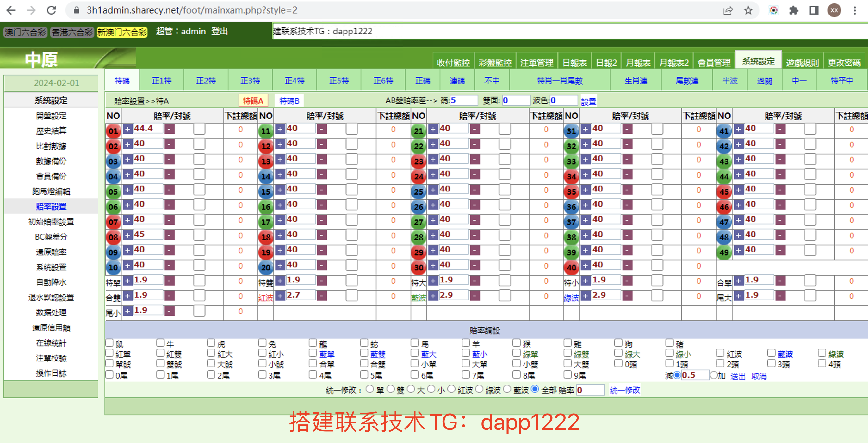Decrease odds for number 49

(x=780, y=251)
